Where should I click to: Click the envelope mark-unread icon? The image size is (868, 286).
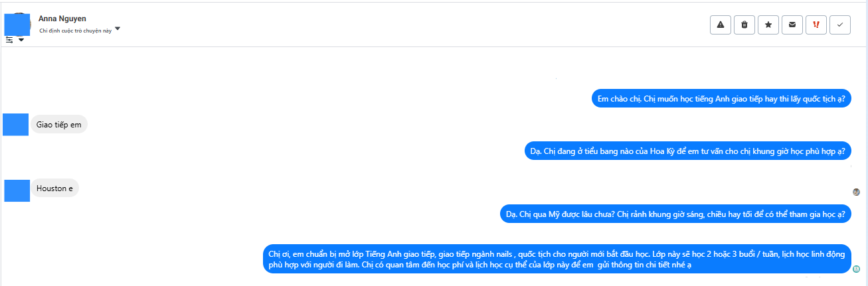[x=792, y=25]
